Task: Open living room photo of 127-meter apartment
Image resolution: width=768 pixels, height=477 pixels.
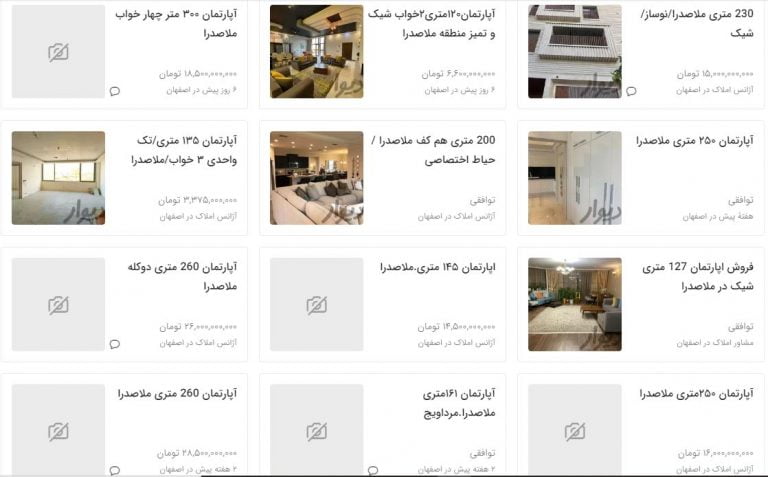Action: (575, 304)
